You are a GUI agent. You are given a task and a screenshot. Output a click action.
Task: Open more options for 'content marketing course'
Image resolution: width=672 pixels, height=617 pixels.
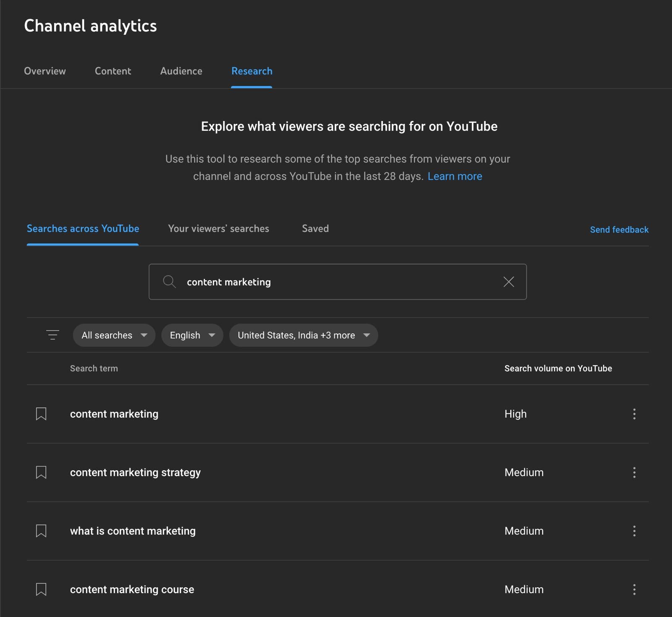[x=634, y=589]
